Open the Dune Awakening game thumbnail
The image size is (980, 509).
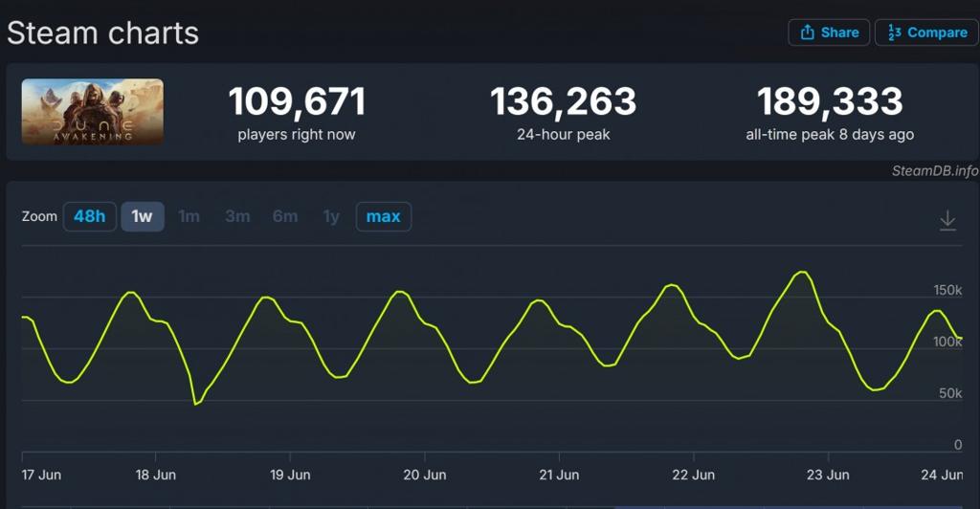[x=93, y=112]
